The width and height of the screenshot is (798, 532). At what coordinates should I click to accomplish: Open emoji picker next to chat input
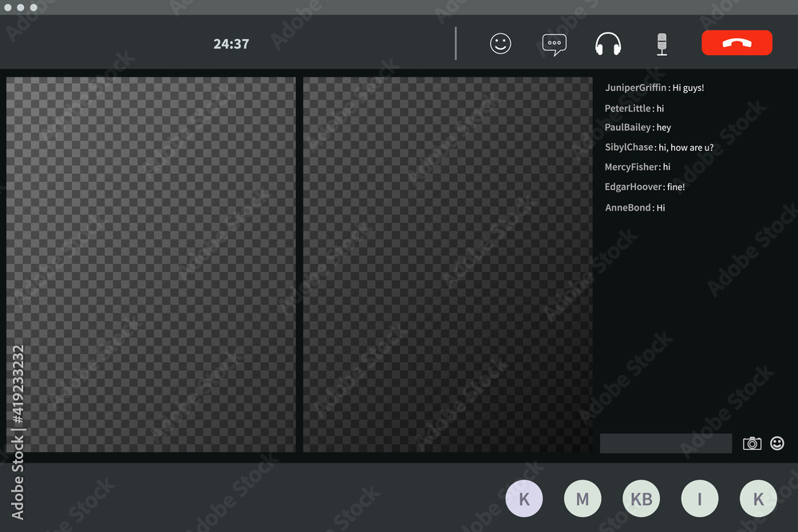777,443
